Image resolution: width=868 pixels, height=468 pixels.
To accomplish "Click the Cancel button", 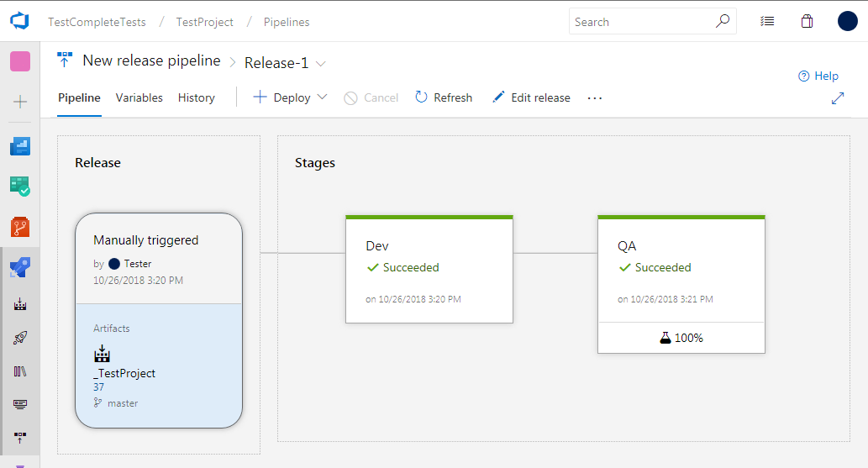I will 371,98.
